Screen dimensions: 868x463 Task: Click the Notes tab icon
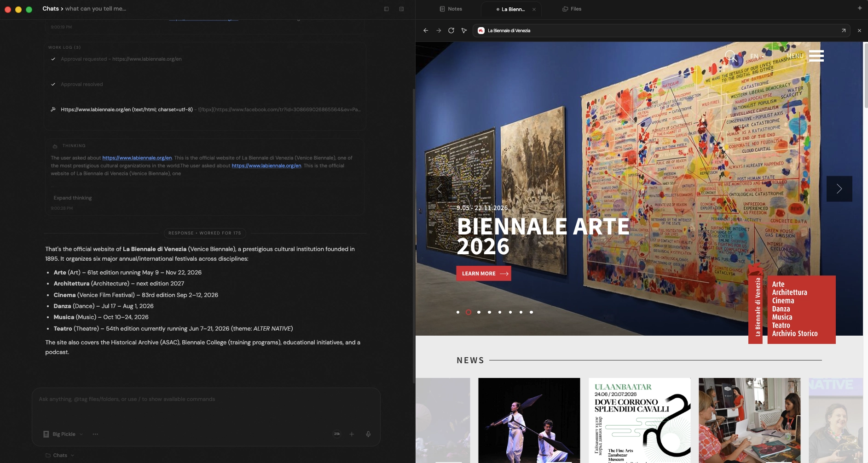pyautogui.click(x=442, y=9)
